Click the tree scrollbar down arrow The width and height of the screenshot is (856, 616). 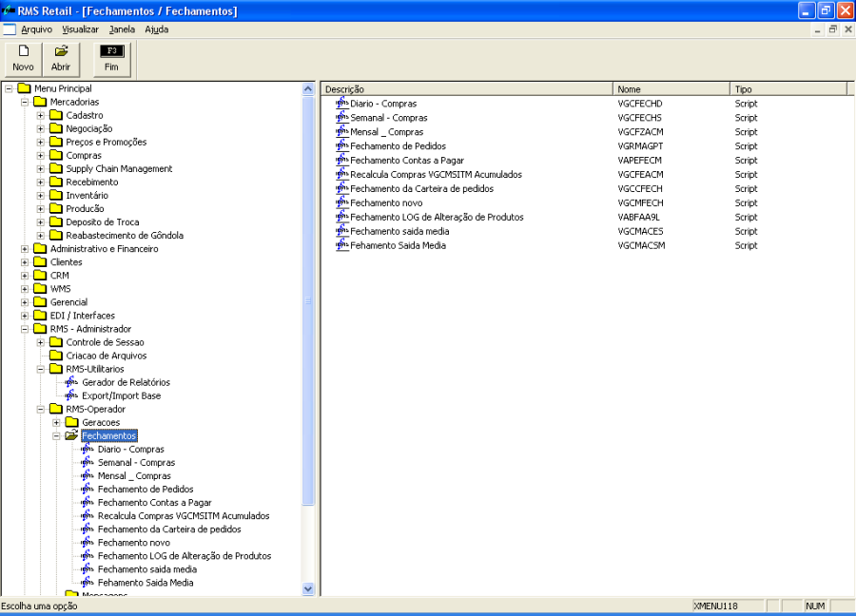click(308, 588)
